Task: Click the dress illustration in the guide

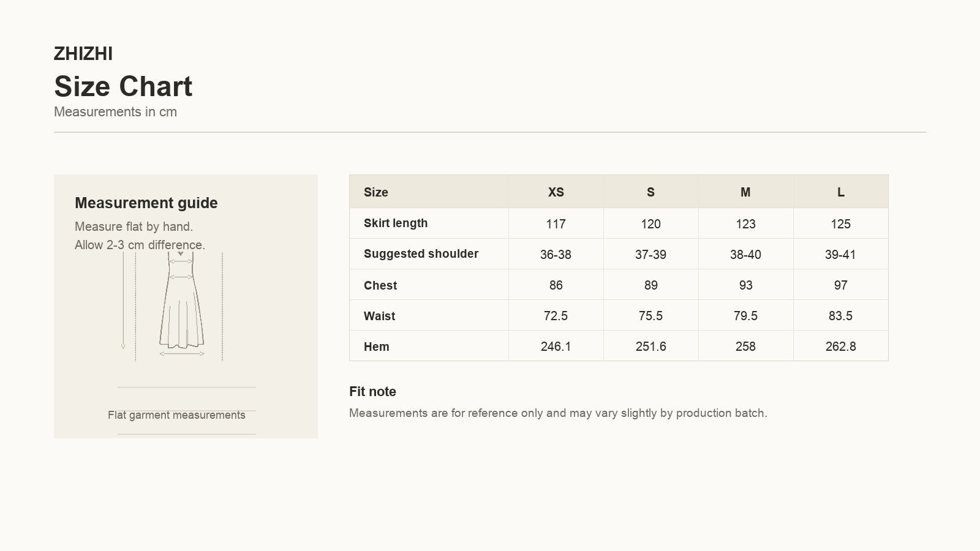Action: (181, 300)
